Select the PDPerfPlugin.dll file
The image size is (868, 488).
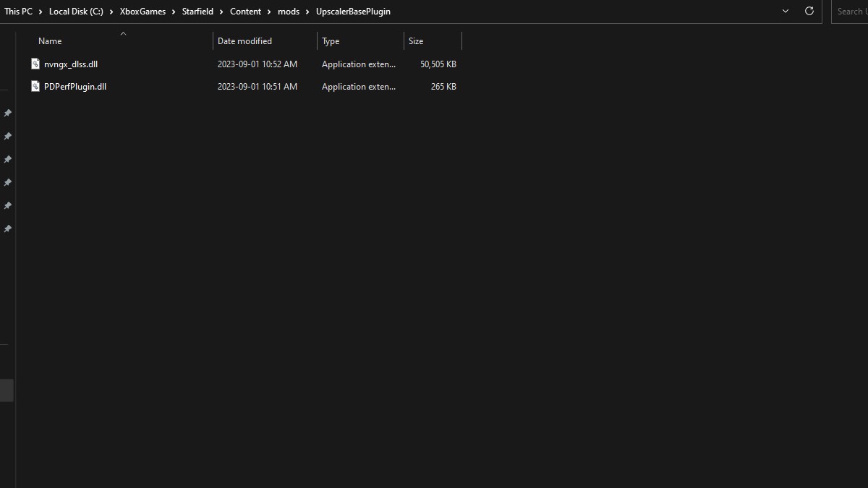point(76,86)
